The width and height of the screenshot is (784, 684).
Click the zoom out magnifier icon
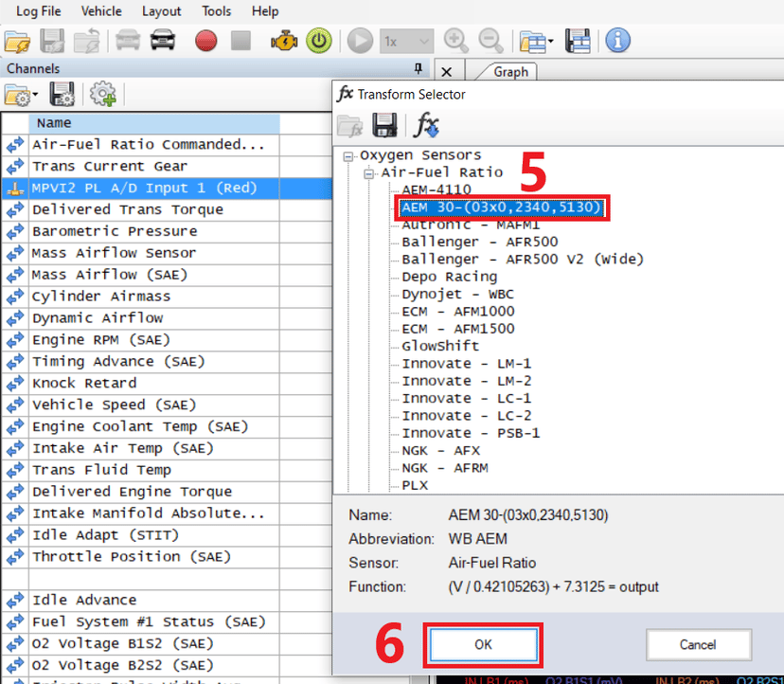(490, 41)
